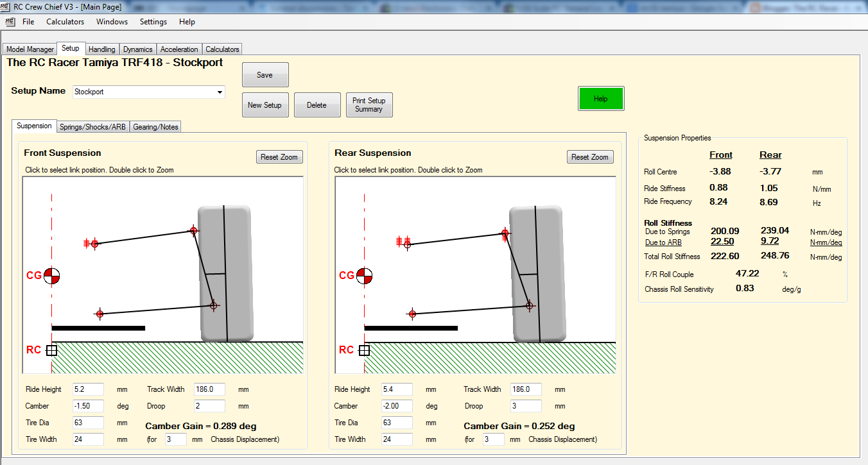Switch to the Model Manager tab
Screen dimensions: 868x465
click(x=30, y=49)
